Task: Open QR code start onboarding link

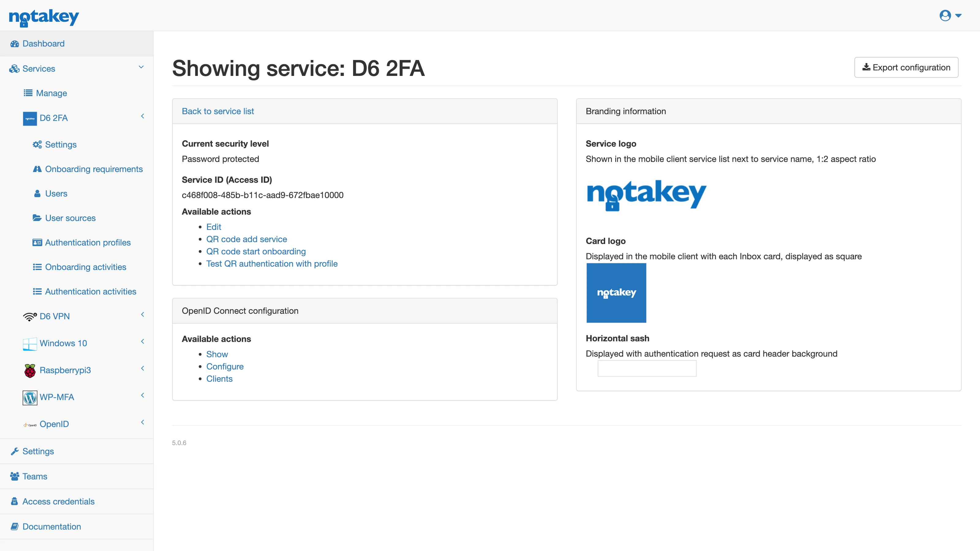Action: click(256, 251)
